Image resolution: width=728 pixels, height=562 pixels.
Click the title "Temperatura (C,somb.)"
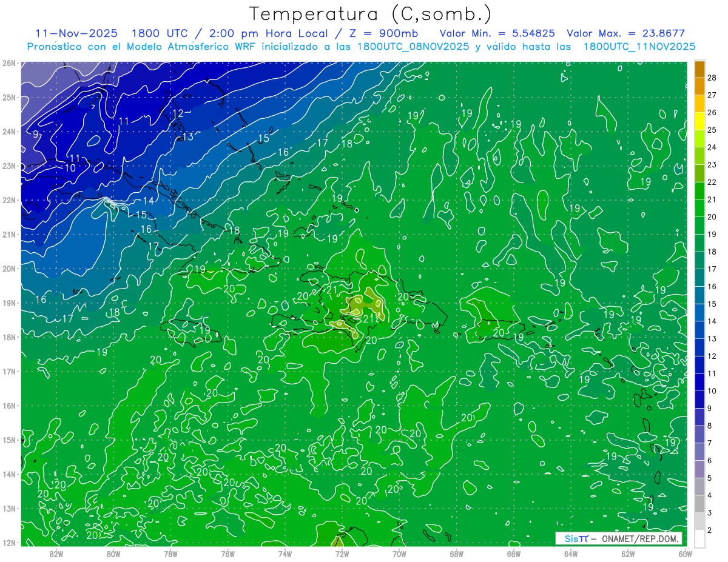click(x=371, y=15)
